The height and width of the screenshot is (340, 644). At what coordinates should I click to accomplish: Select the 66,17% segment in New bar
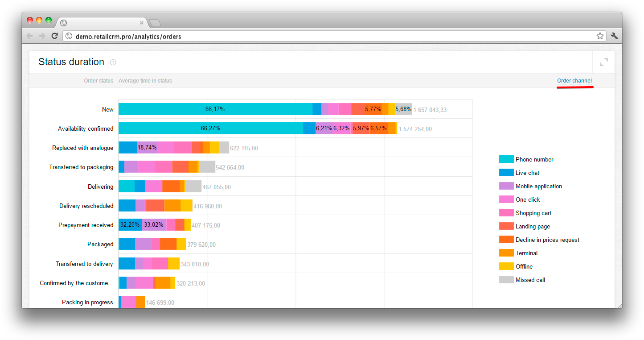coord(215,109)
